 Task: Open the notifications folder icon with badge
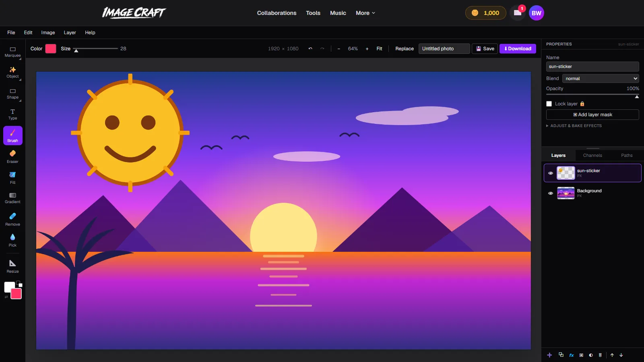518,13
